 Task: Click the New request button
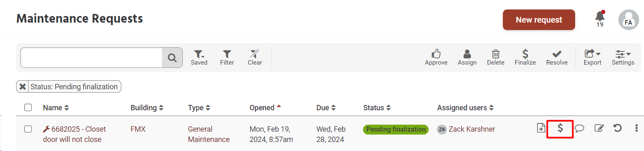539,20
